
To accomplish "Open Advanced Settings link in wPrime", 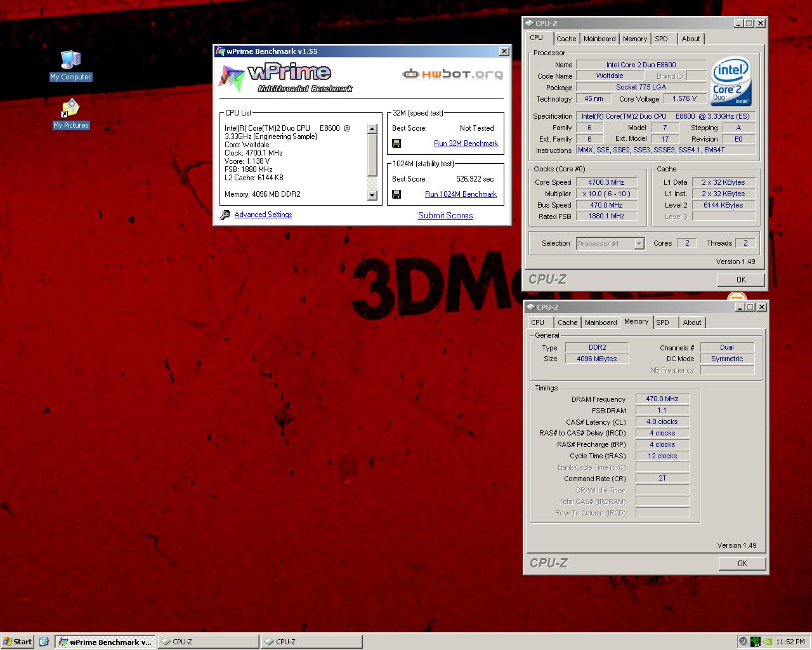I will (x=263, y=215).
